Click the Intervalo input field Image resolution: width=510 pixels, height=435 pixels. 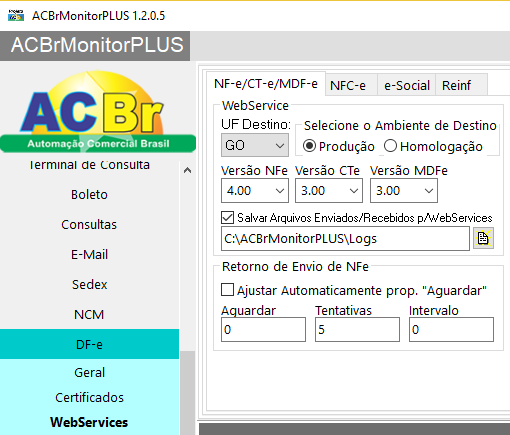pyautogui.click(x=451, y=329)
